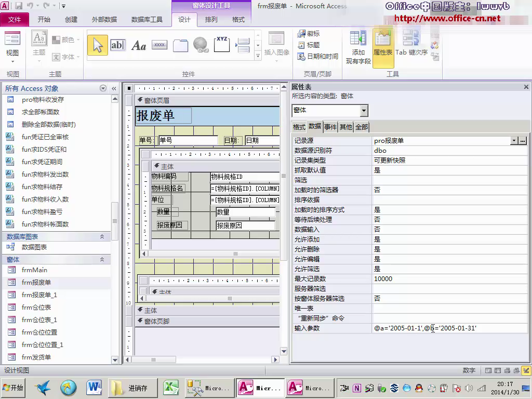
Task: Toggle the Property Sheet (属性表) button
Action: [x=383, y=48]
